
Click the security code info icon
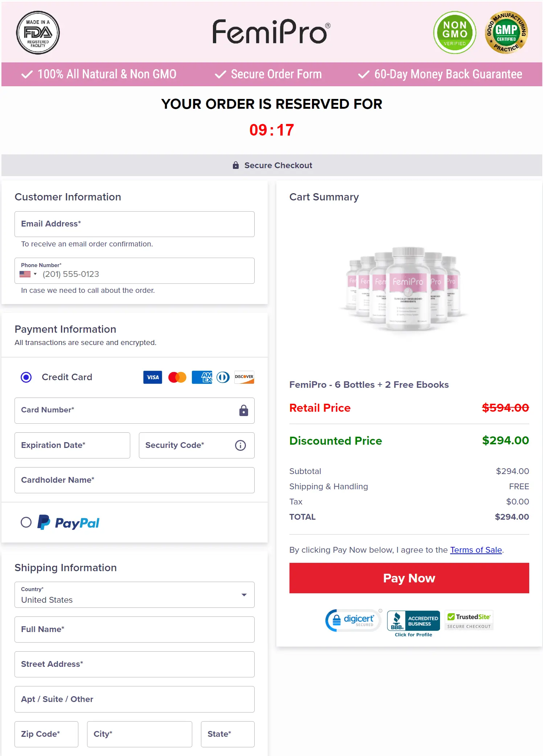240,445
